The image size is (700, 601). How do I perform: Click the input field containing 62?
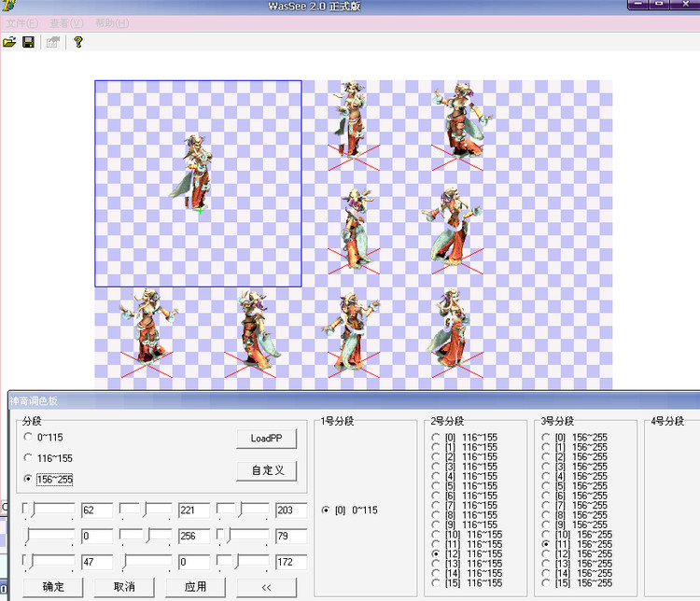(97, 510)
